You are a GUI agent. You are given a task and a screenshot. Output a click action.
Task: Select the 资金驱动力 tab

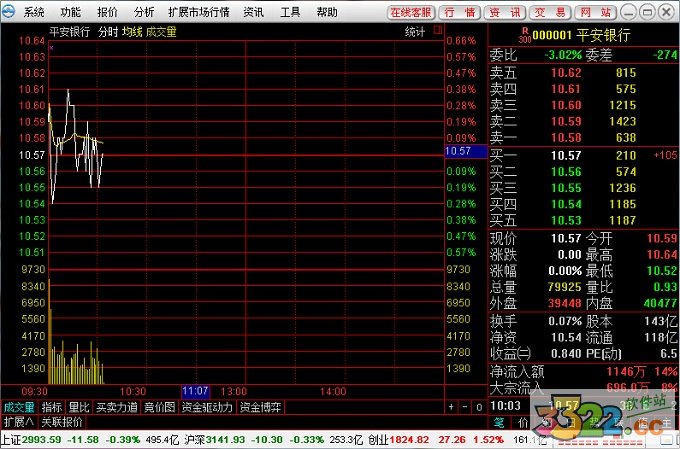point(207,407)
